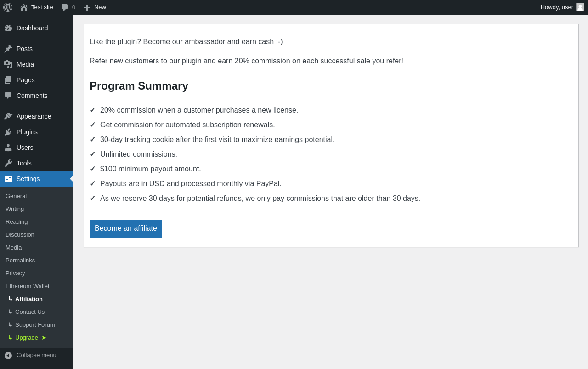Viewport: 588px width, 369px height.
Task: Open the Users menu label
Action: pos(25,148)
